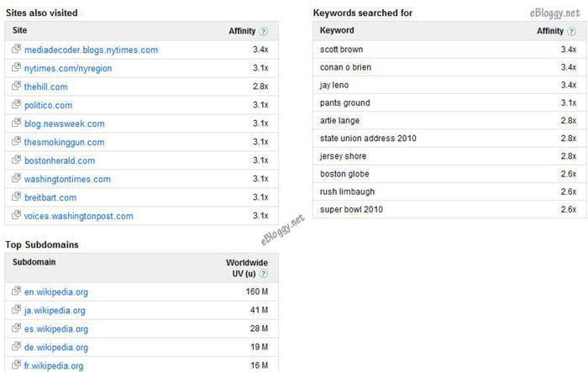Visit the thehill.com link

click(45, 86)
